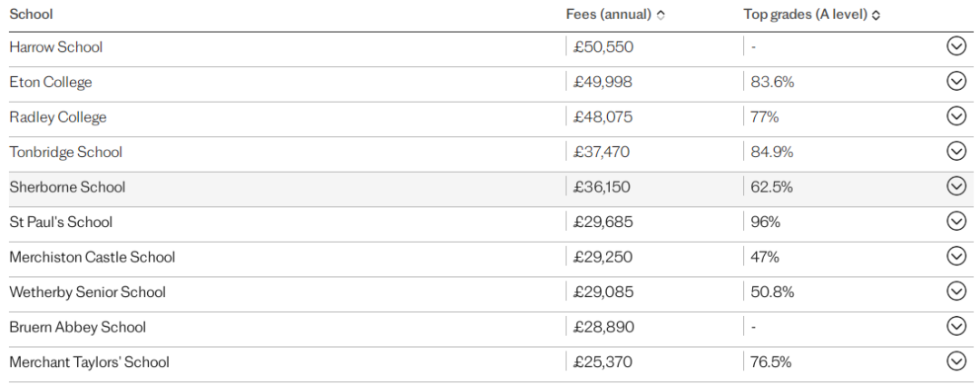Click Wetherby Senior School circled arrow

(x=956, y=292)
